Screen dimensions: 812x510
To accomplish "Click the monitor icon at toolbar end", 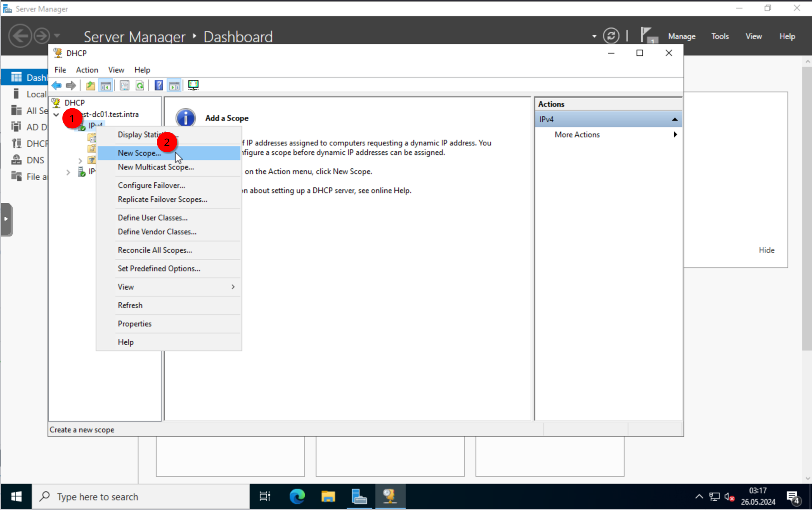I will tap(193, 85).
